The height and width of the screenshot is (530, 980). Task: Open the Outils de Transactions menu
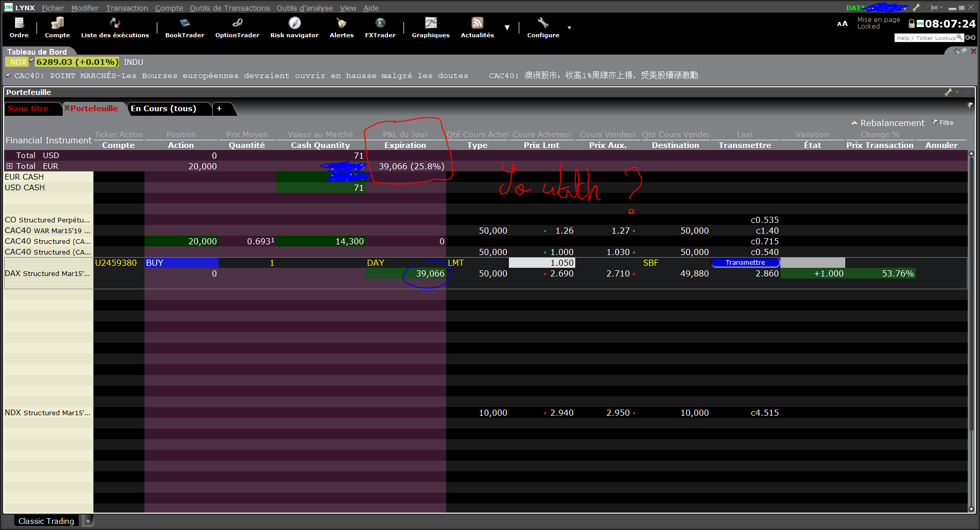coord(230,8)
